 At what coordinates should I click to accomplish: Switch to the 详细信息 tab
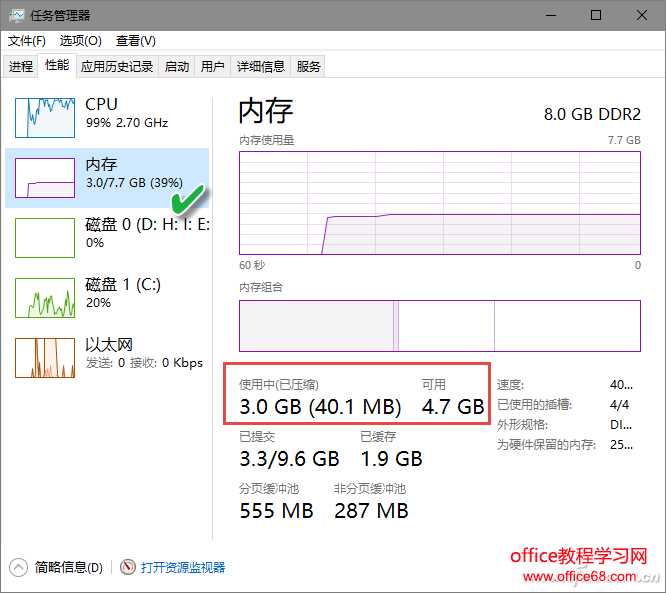pyautogui.click(x=260, y=67)
